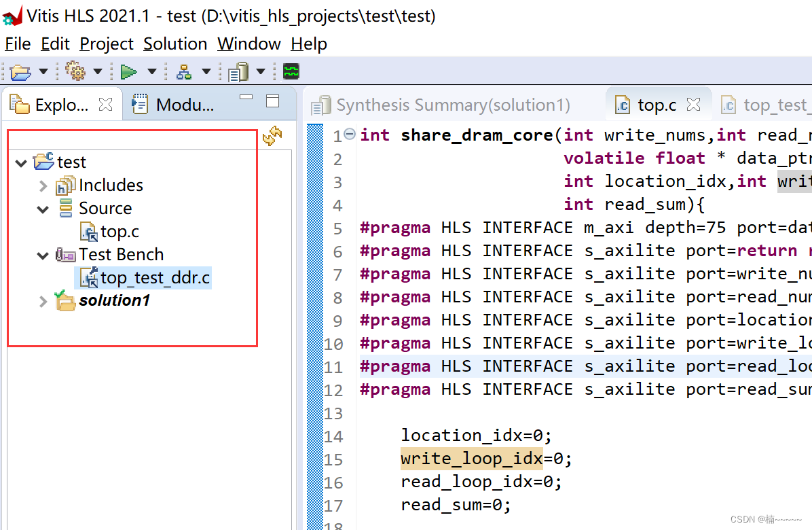Open the waveform viewer icon
This screenshot has height=530, width=812.
point(291,71)
